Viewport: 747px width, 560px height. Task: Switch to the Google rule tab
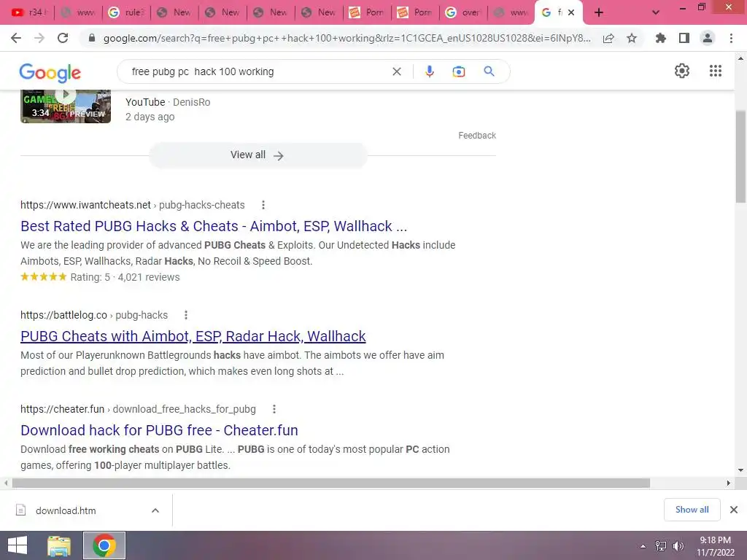(x=126, y=12)
